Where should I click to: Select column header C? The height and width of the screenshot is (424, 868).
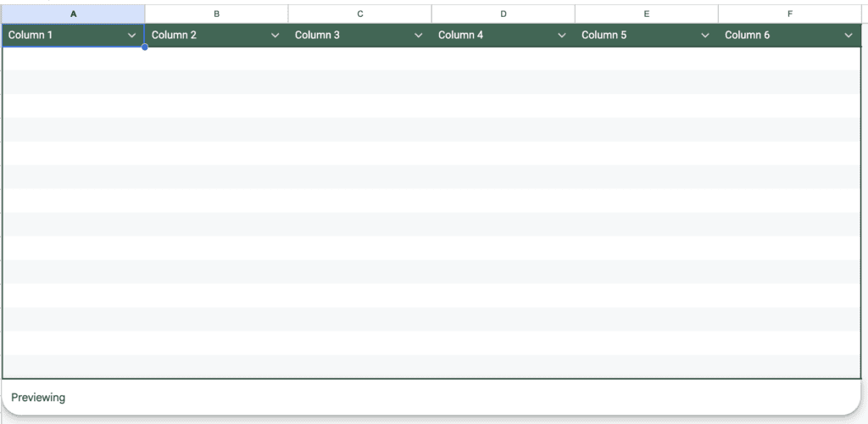(359, 14)
